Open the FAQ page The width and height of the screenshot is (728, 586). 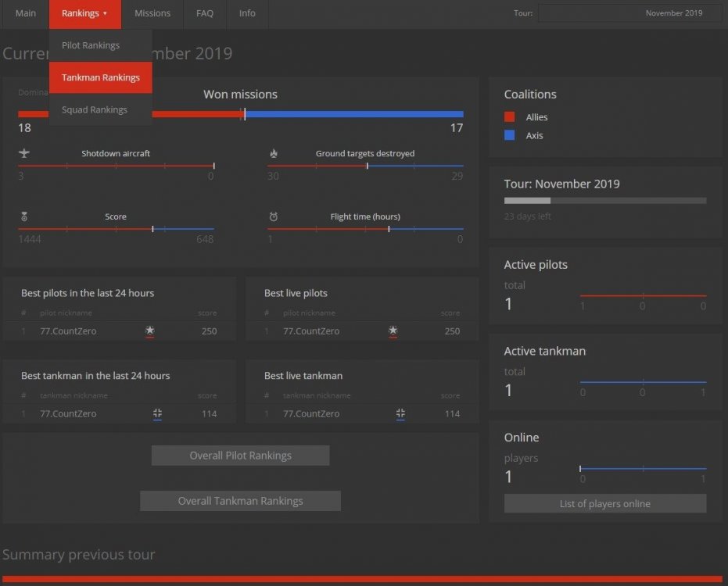pyautogui.click(x=205, y=13)
